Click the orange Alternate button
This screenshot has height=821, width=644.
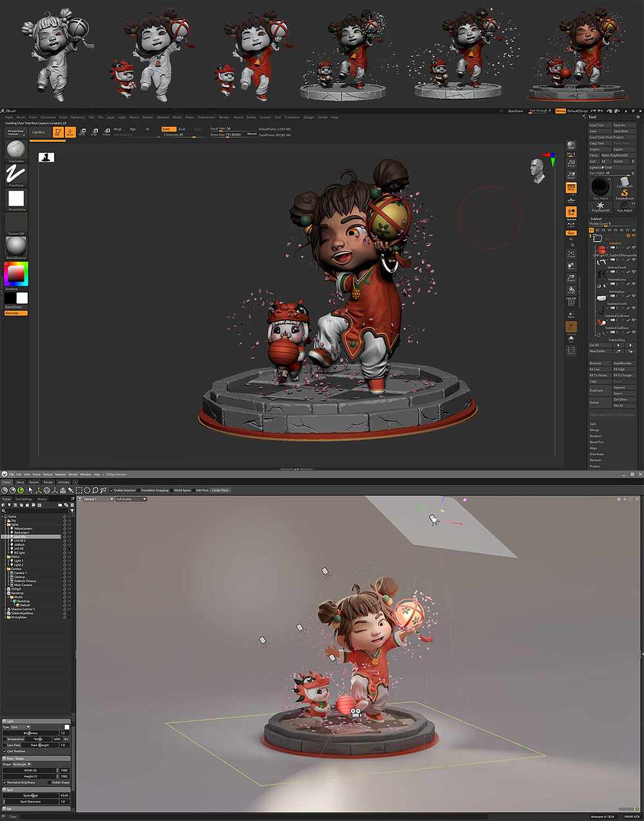click(16, 313)
